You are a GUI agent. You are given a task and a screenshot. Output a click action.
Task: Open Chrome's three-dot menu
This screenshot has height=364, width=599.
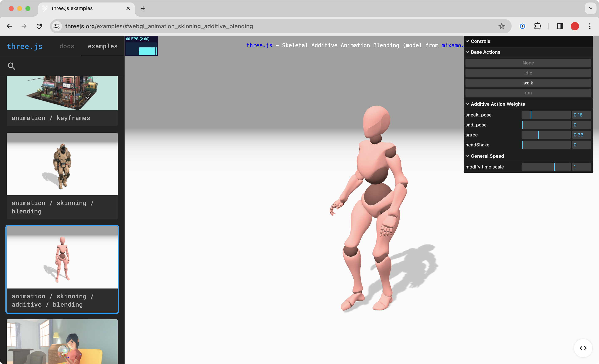589,26
